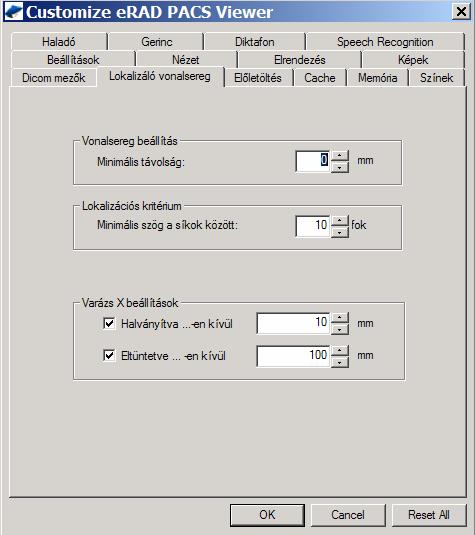Select the Speech Recognition tab
The height and width of the screenshot is (535, 475).
385,42
